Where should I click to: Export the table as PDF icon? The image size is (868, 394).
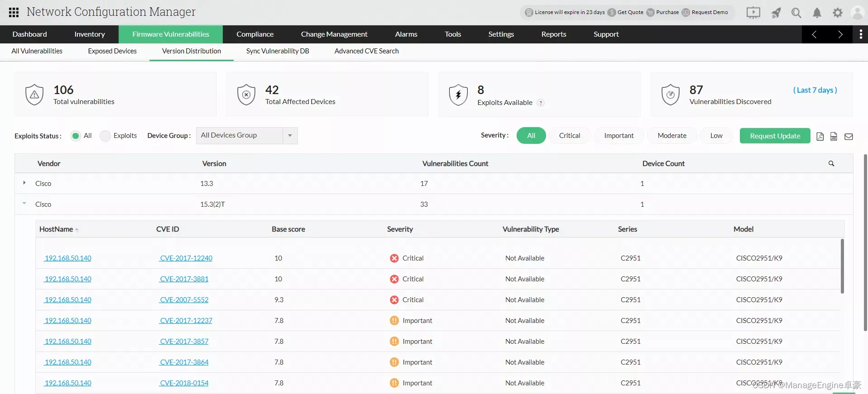coord(820,136)
